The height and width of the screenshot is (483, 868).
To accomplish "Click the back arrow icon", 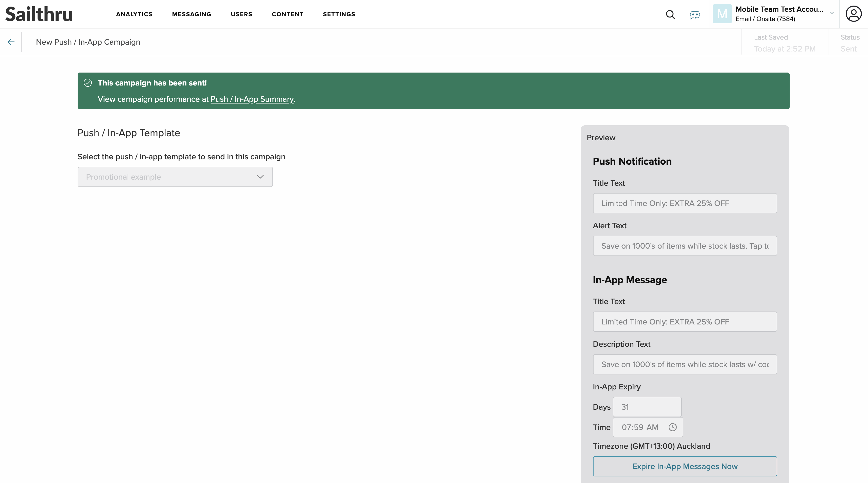I will click(11, 42).
